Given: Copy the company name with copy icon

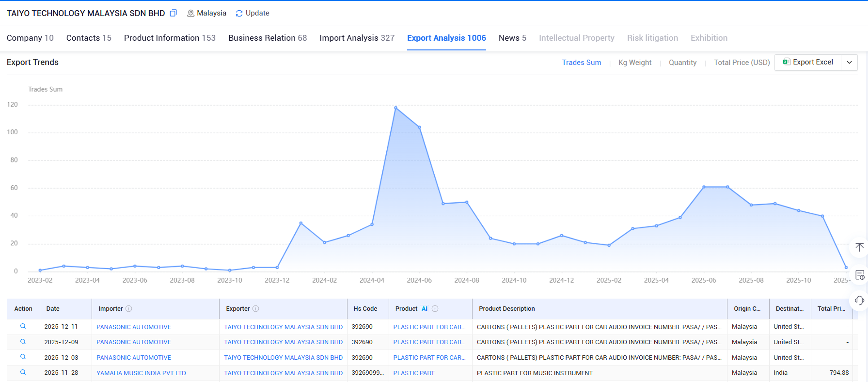Looking at the screenshot, I should [x=173, y=13].
